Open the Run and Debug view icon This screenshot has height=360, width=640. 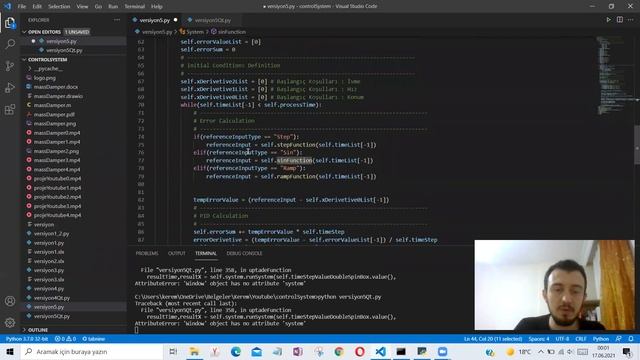(10, 87)
